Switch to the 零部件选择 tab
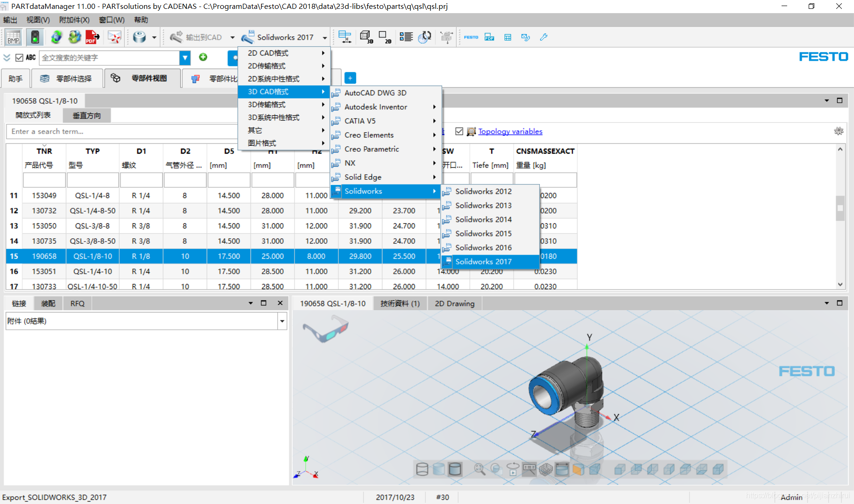 [67, 78]
